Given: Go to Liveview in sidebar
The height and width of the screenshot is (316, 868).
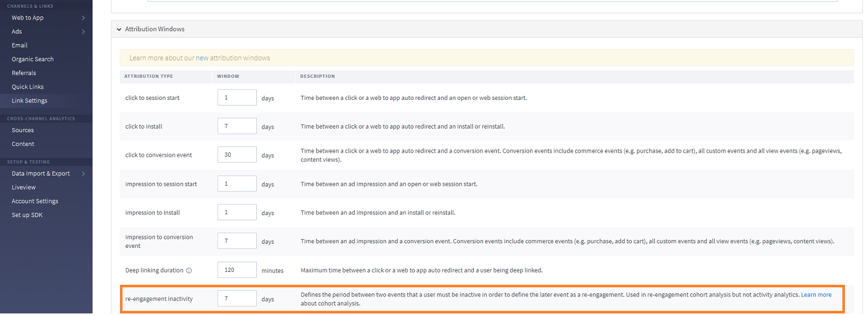Looking at the screenshot, I should point(24,187).
